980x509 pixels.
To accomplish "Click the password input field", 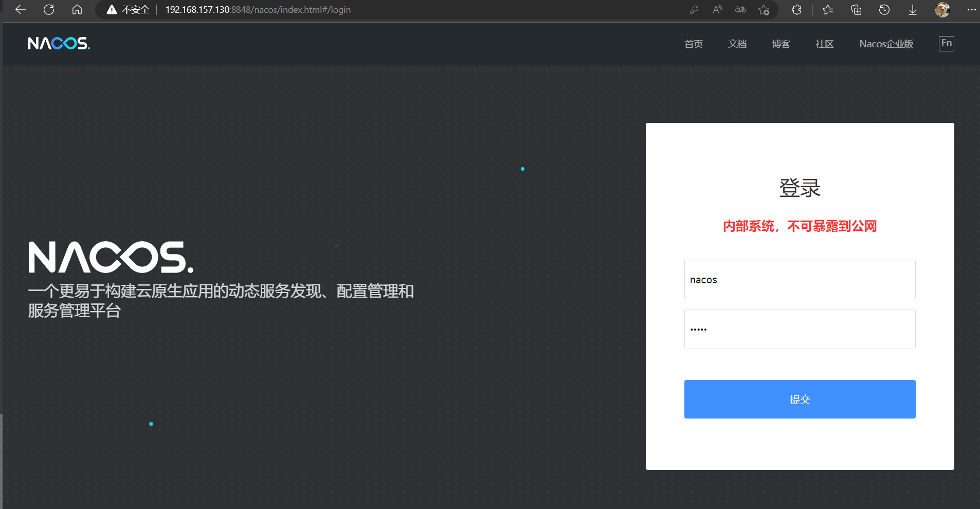I will tap(800, 330).
